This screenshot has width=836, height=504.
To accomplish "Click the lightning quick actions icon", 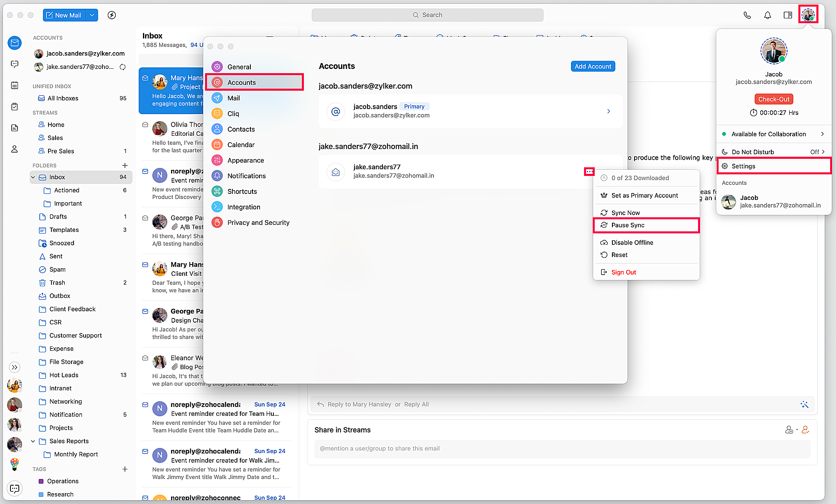I will [x=112, y=15].
